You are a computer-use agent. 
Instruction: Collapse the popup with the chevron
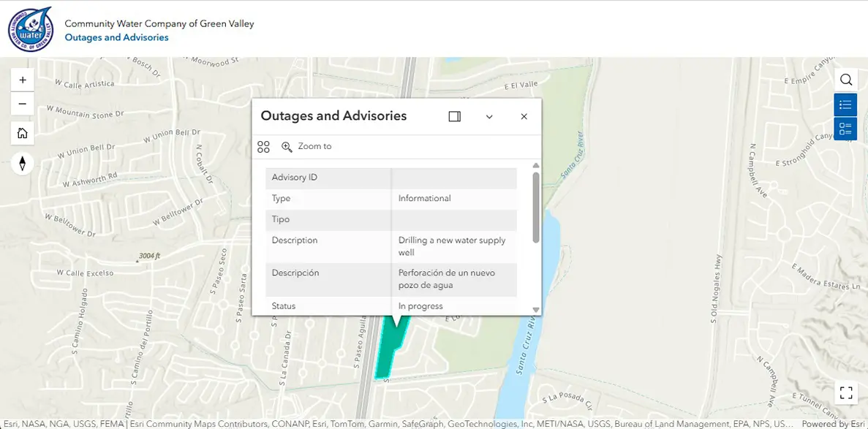489,116
